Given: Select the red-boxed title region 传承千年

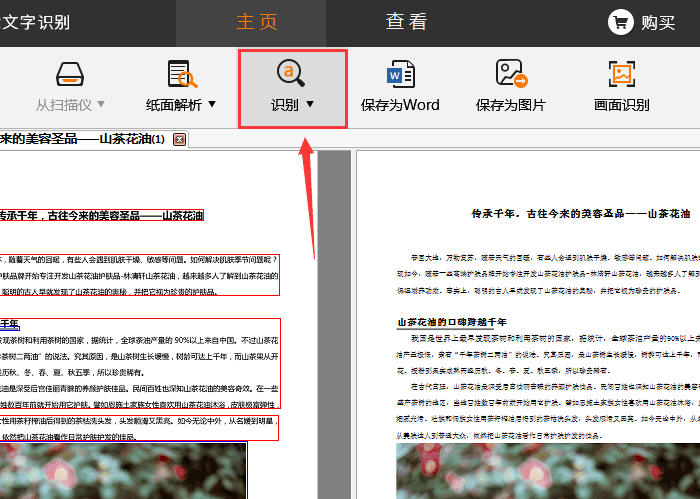Looking at the screenshot, I should [102, 216].
